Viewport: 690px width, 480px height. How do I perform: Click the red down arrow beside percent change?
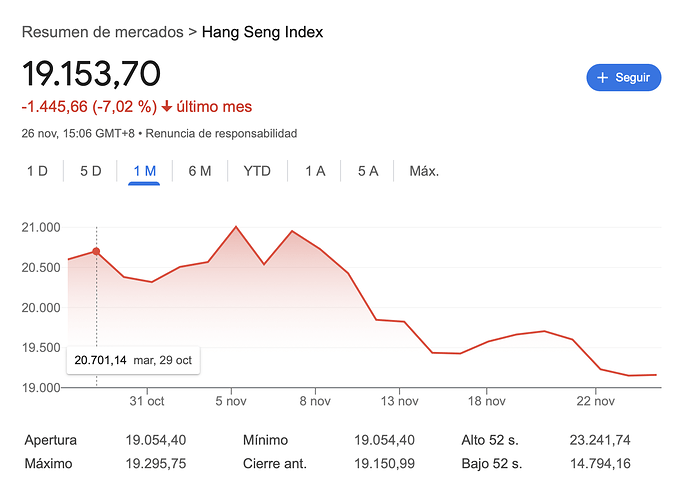tap(167, 107)
